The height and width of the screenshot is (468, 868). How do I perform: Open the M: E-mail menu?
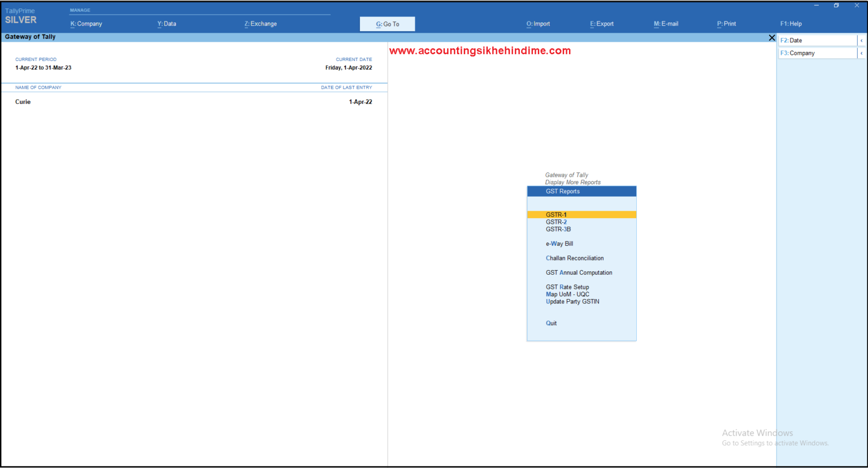pos(666,24)
